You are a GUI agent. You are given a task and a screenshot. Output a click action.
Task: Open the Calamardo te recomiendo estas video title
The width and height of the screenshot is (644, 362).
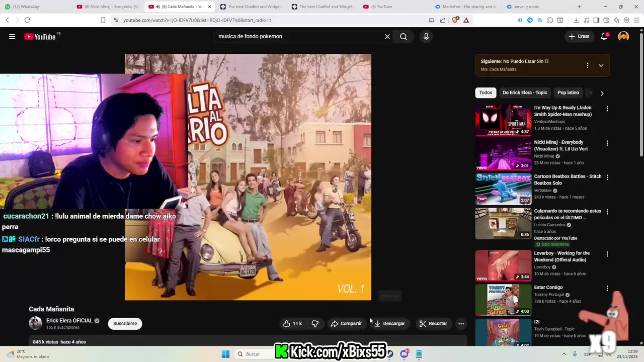568,214
